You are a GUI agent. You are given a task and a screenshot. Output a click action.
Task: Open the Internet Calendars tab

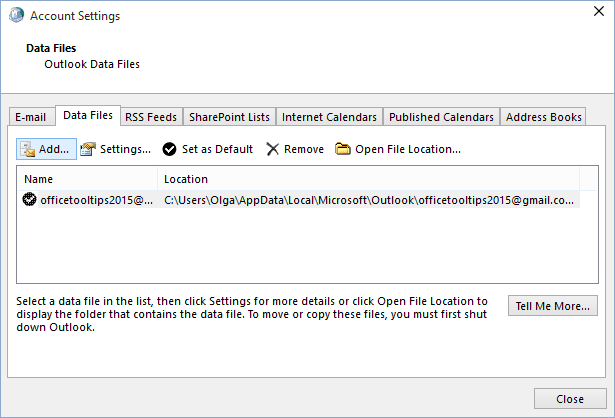329,117
